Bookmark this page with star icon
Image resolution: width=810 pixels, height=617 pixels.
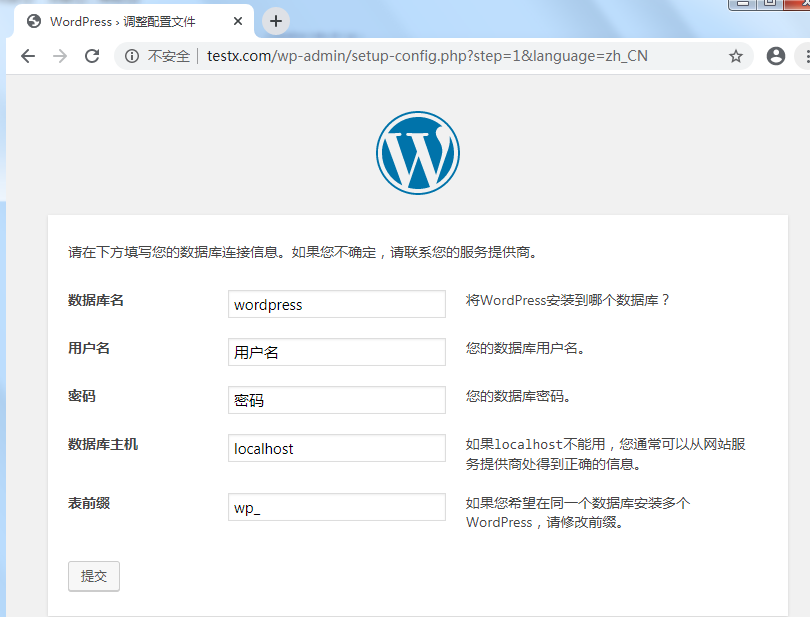(x=736, y=56)
